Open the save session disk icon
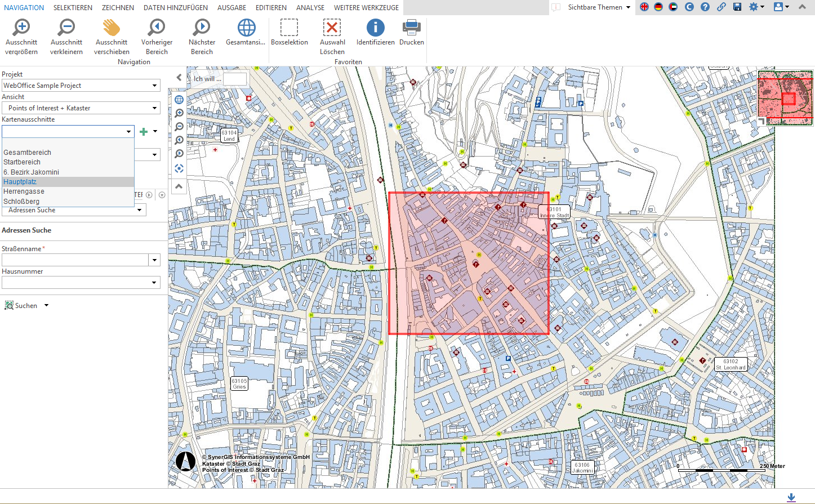Viewport: 815px width, 504px height. [737, 8]
